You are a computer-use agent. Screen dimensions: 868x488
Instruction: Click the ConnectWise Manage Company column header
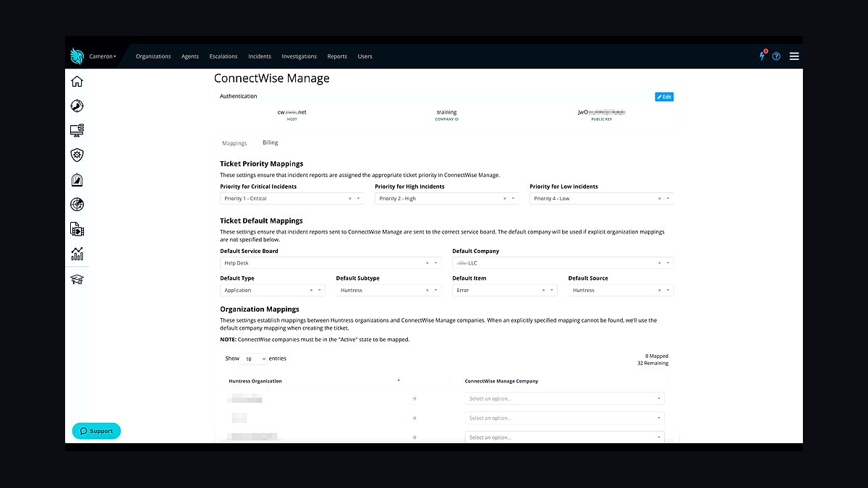[x=501, y=381]
